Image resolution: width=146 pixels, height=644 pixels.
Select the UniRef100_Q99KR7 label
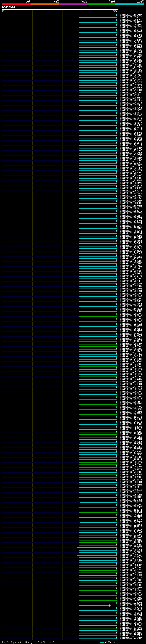(x=131, y=344)
